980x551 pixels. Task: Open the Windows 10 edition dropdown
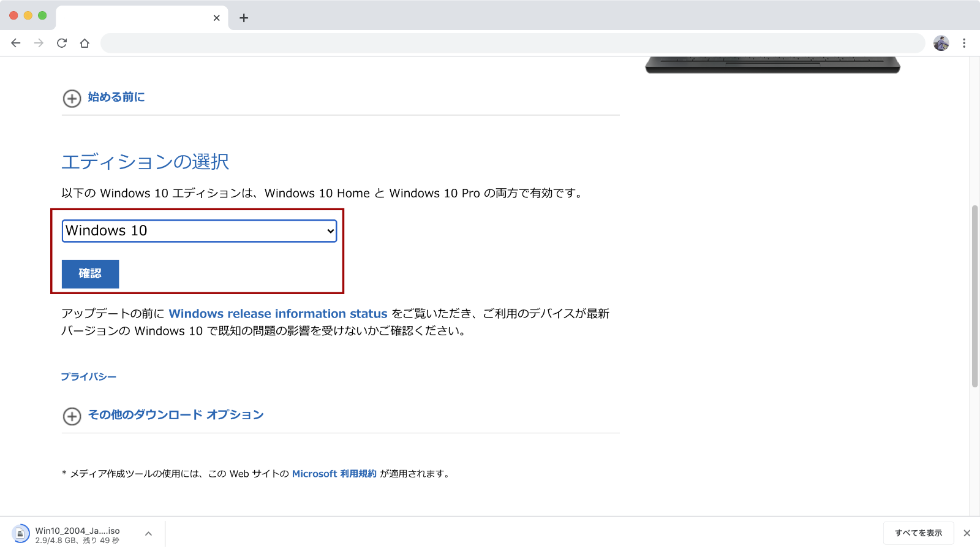200,231
